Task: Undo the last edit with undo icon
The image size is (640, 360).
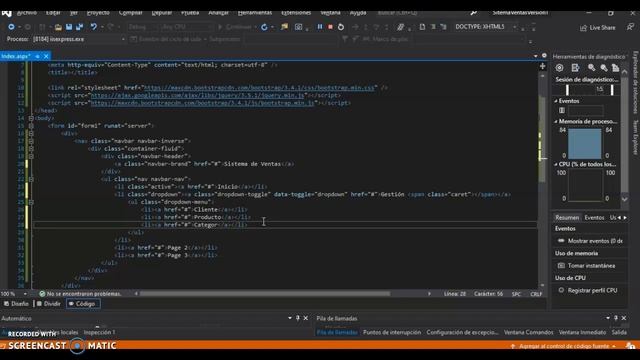Action: [x=93, y=27]
